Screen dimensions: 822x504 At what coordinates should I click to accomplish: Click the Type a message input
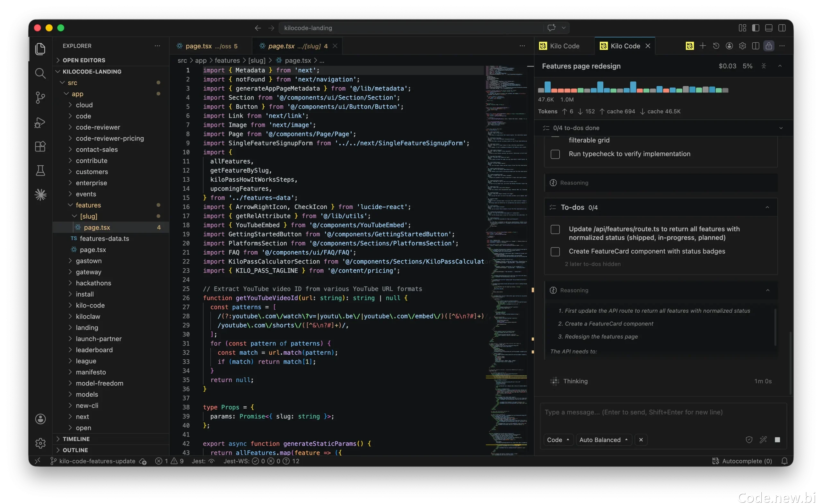[663, 413]
